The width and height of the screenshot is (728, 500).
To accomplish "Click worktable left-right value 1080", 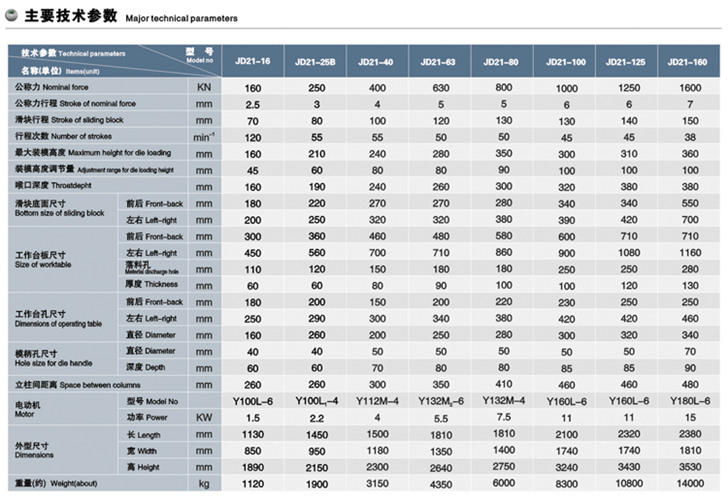I will [x=629, y=253].
